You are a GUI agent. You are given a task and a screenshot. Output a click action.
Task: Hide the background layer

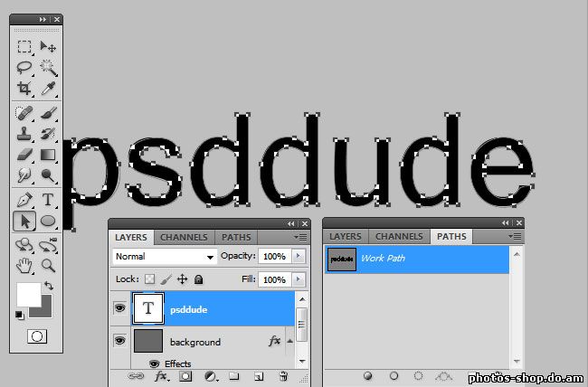pyautogui.click(x=120, y=341)
